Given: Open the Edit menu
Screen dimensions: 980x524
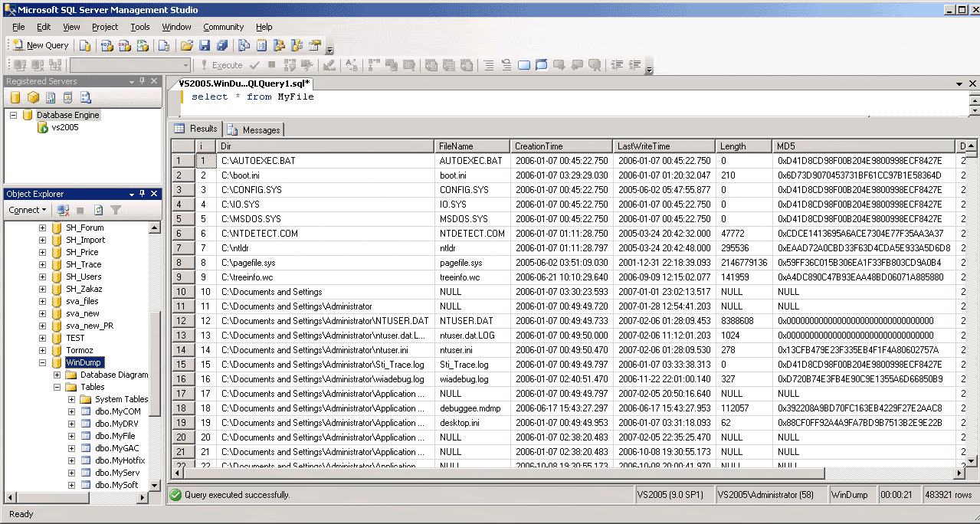Looking at the screenshot, I should 44,27.
